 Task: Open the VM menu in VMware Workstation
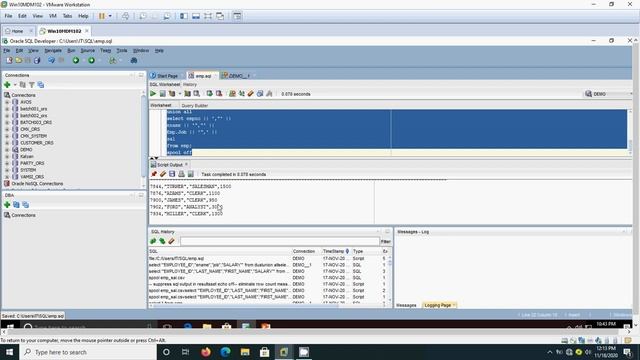53,16
